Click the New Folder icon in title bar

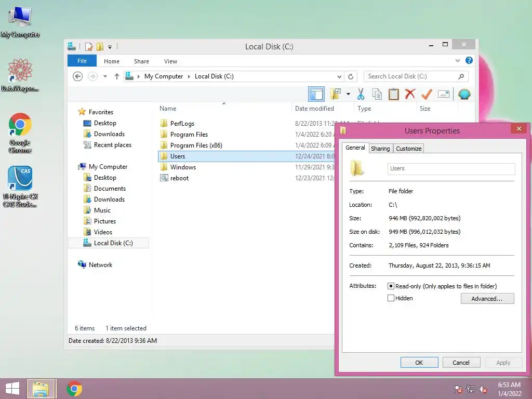(x=100, y=46)
